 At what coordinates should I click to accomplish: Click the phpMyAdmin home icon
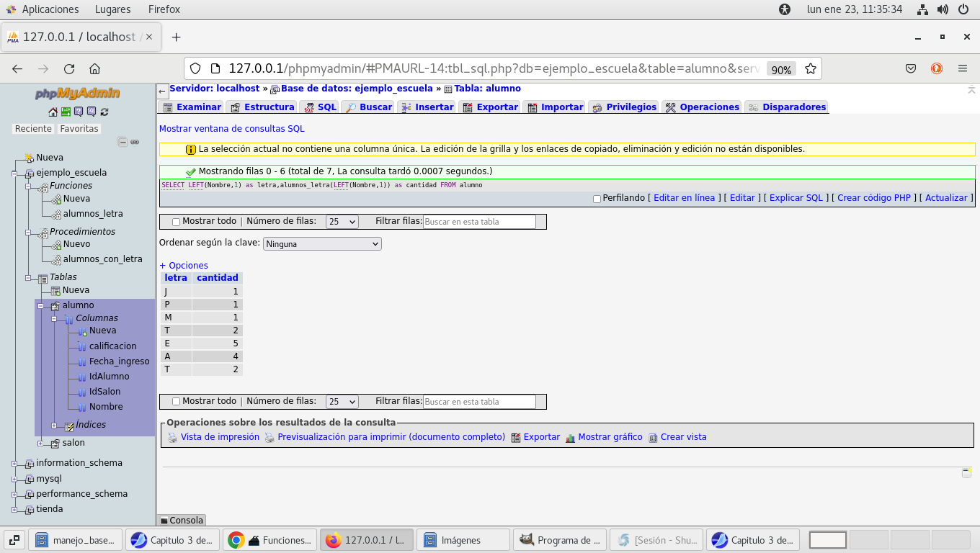[53, 112]
